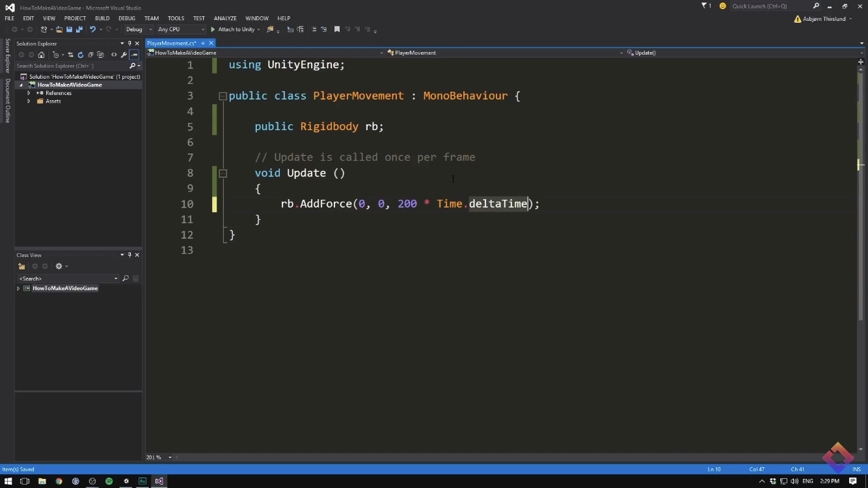Click the Search Solution Explorer field

click(x=72, y=66)
